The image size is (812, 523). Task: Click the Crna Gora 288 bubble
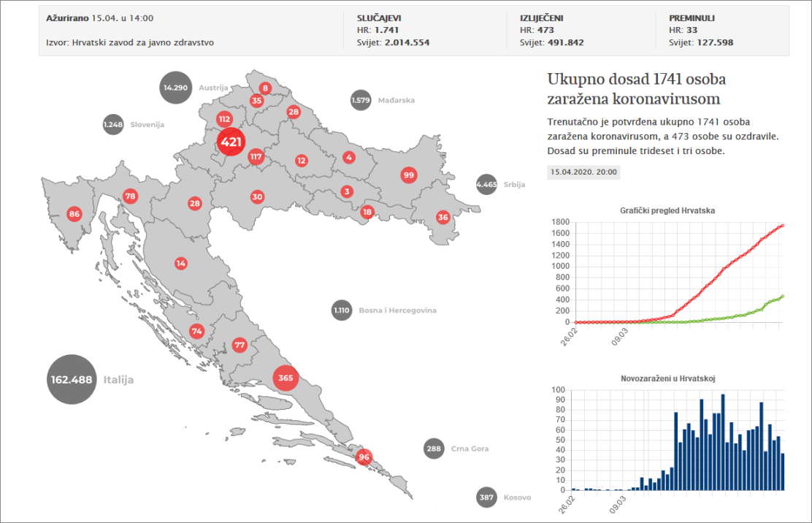click(434, 448)
